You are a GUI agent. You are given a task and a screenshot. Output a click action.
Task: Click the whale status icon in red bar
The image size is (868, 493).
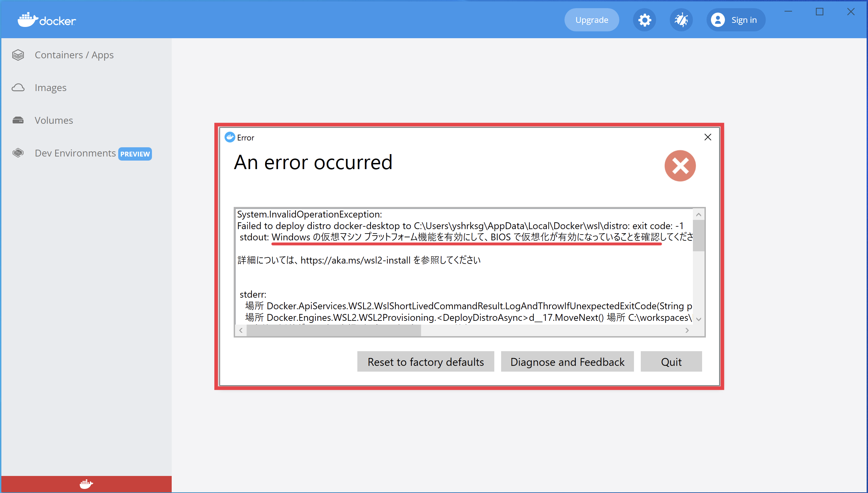86,484
